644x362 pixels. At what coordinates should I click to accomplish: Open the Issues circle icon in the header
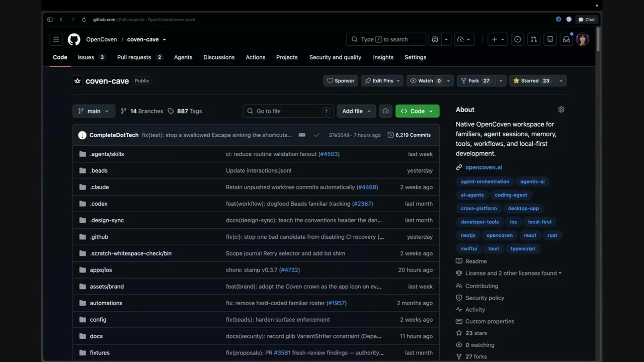[x=517, y=39]
